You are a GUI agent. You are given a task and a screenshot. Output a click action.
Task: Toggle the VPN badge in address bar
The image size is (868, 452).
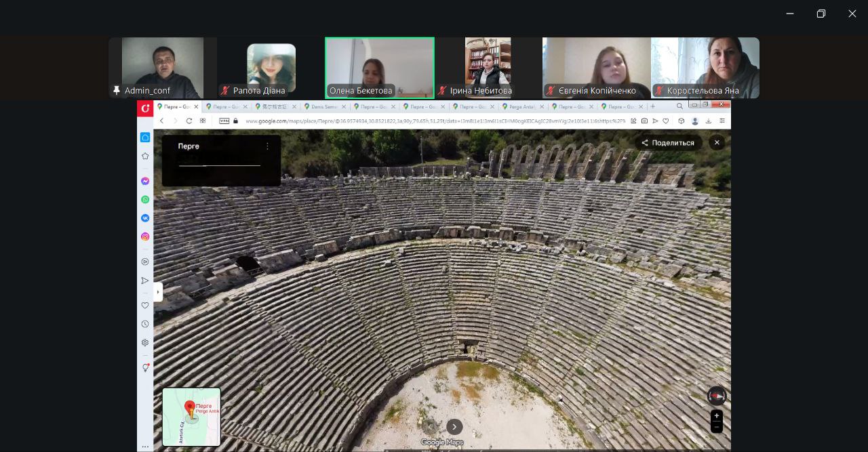point(224,121)
